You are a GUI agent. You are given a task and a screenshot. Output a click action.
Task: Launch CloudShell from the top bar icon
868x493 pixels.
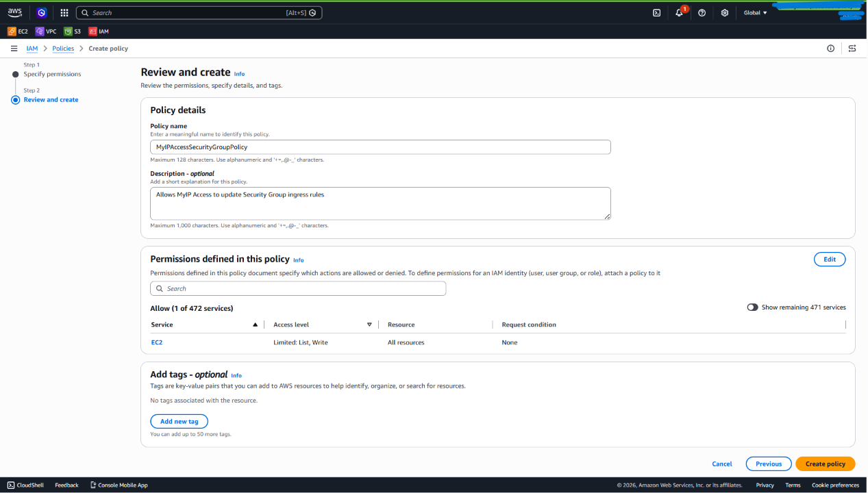(x=656, y=12)
